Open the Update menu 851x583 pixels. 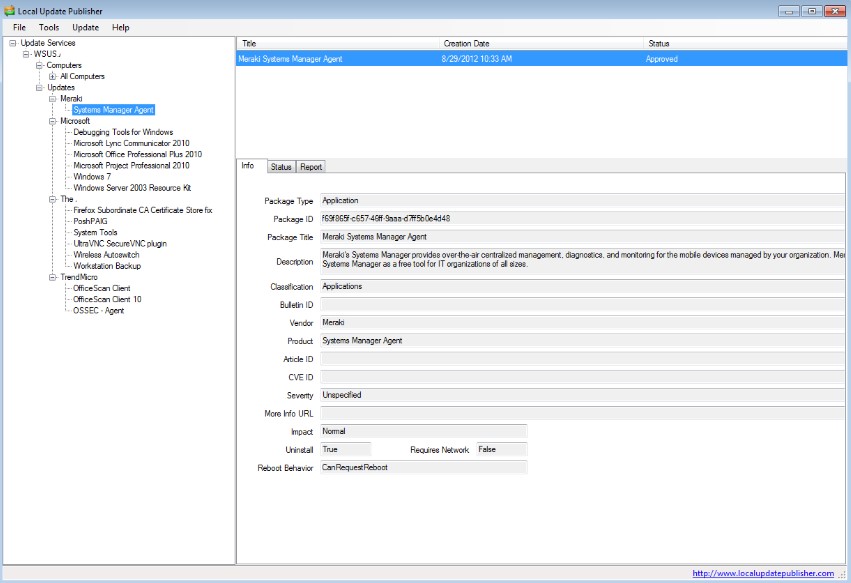click(84, 27)
